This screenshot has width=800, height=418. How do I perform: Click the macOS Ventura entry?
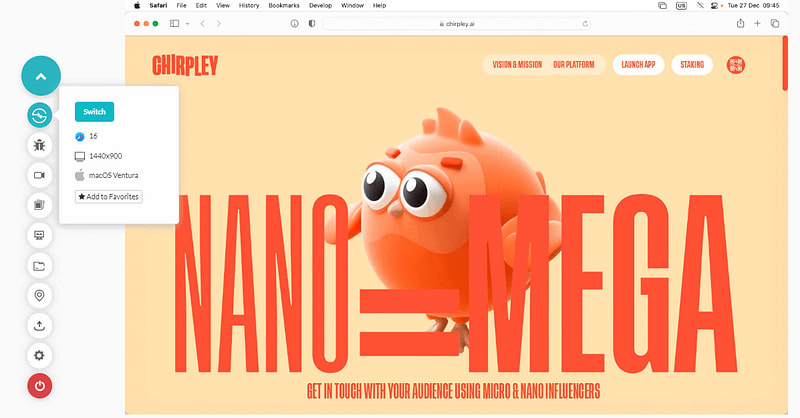coord(107,176)
